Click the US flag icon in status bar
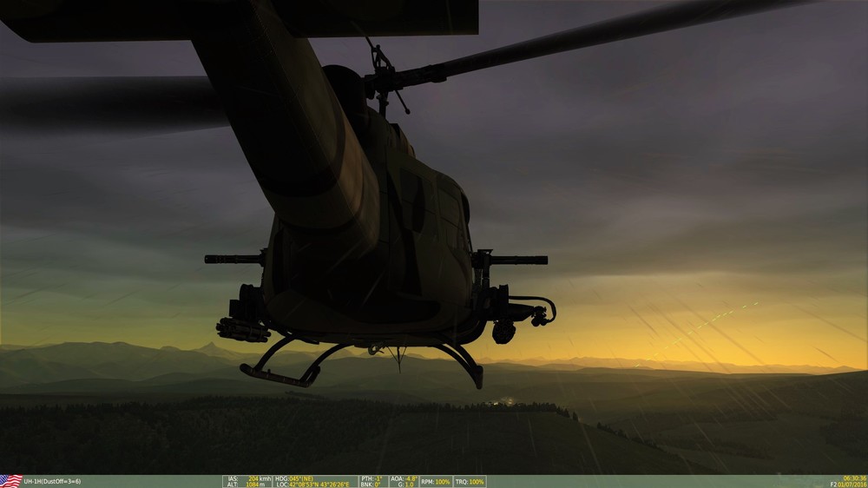Screen dimensions: 868x488 point(11,481)
